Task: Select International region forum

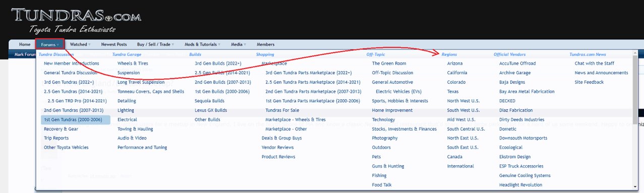Action: pyautogui.click(x=460, y=166)
